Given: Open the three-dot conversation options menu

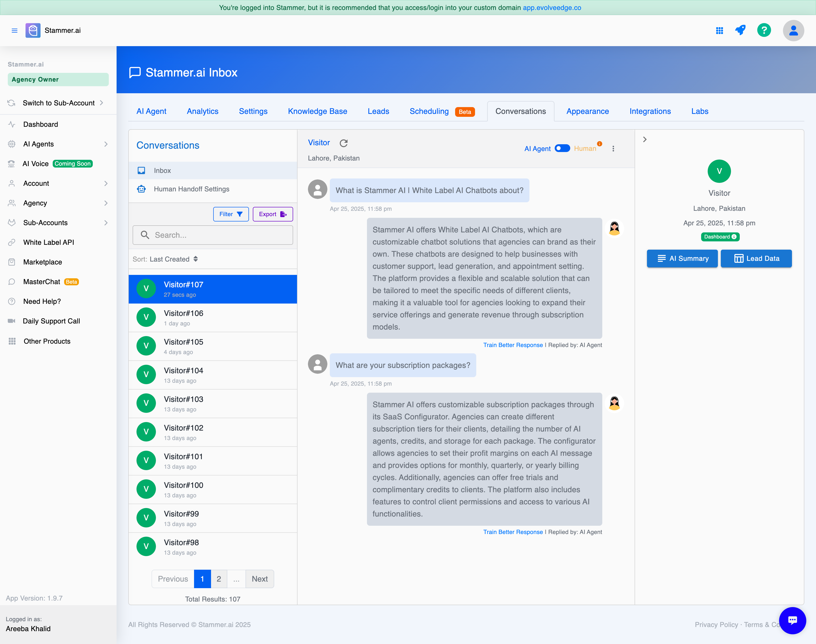Looking at the screenshot, I should 613,149.
